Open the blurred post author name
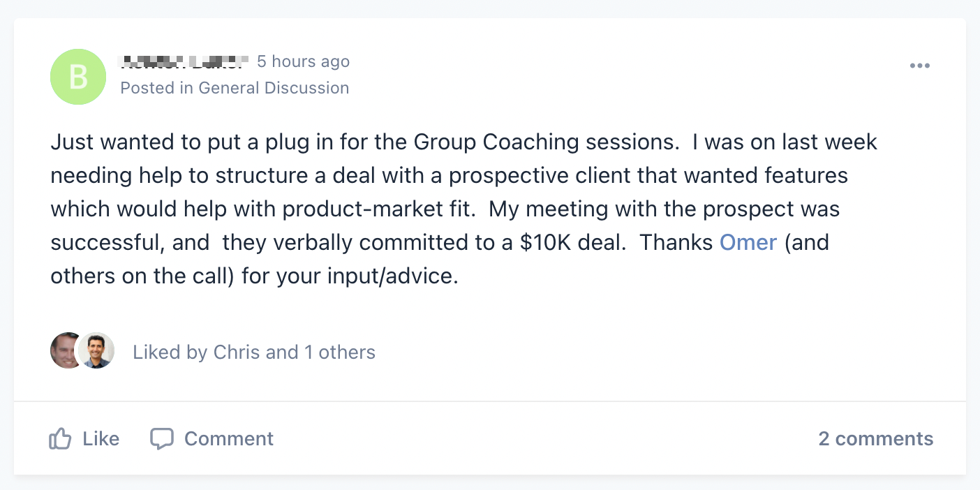This screenshot has width=980, height=490. (184, 61)
